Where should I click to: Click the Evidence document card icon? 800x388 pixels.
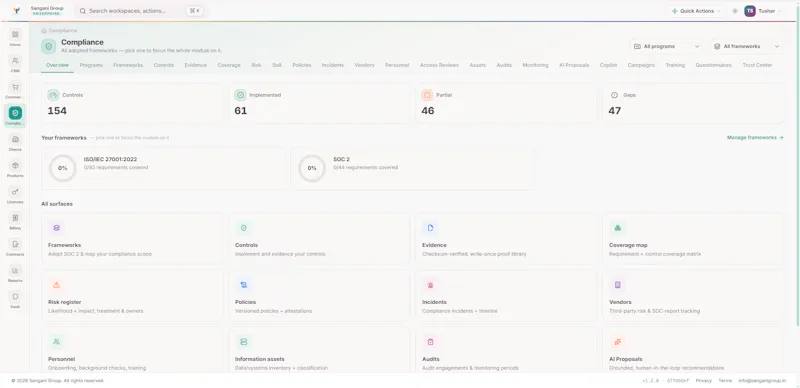pos(431,228)
